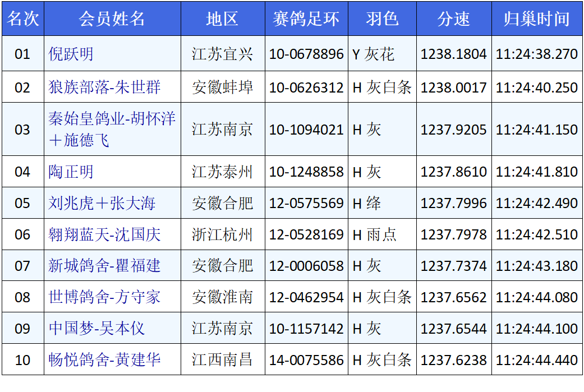Click the 羽色 column header
Screen dimensions: 584x392
[382, 19]
